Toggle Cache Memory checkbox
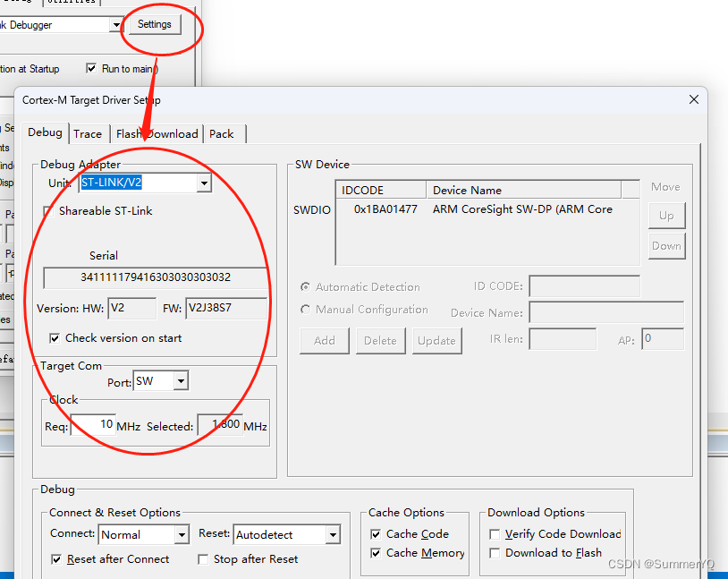728x579 pixels. pyautogui.click(x=376, y=553)
